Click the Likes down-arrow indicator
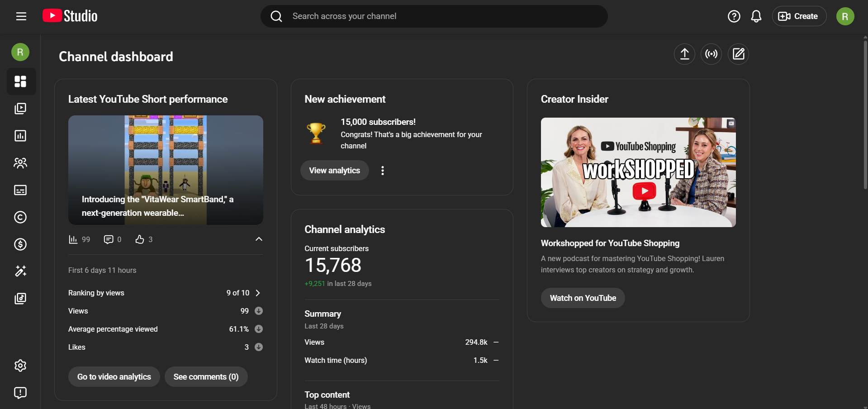The image size is (868, 409). [259, 347]
